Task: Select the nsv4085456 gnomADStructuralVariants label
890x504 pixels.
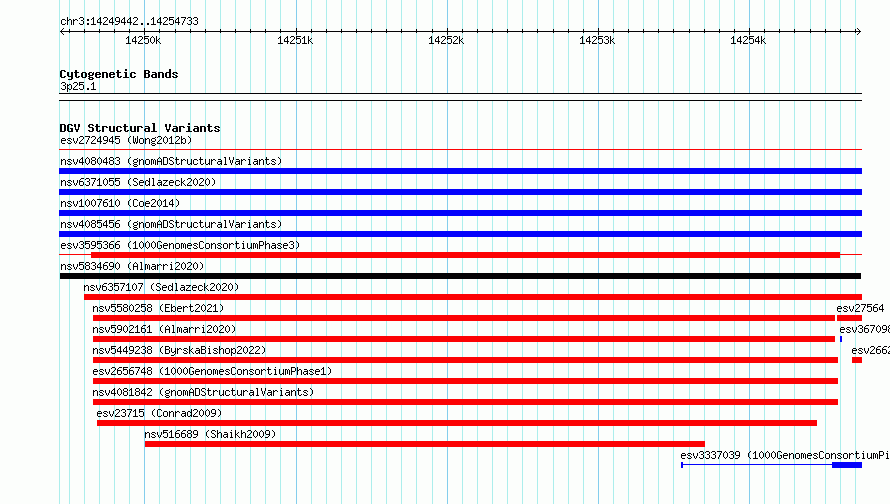Action: (171, 224)
